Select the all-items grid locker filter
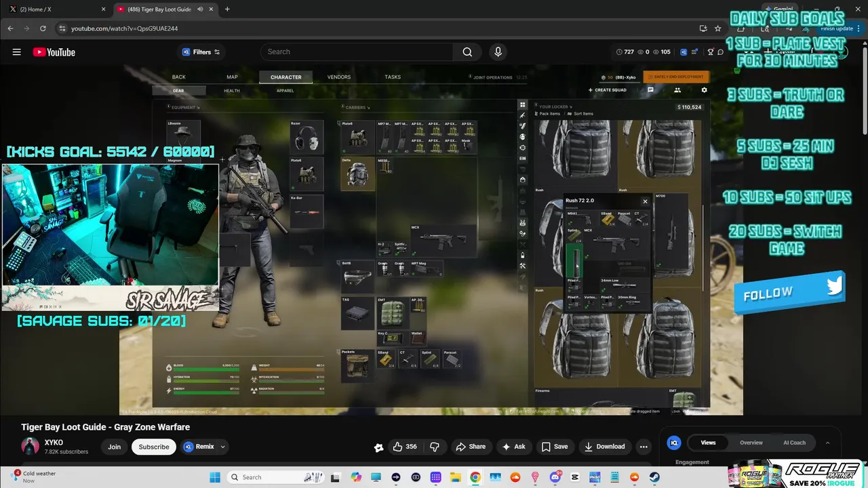Viewport: 868px width, 488px height. pyautogui.click(x=523, y=105)
